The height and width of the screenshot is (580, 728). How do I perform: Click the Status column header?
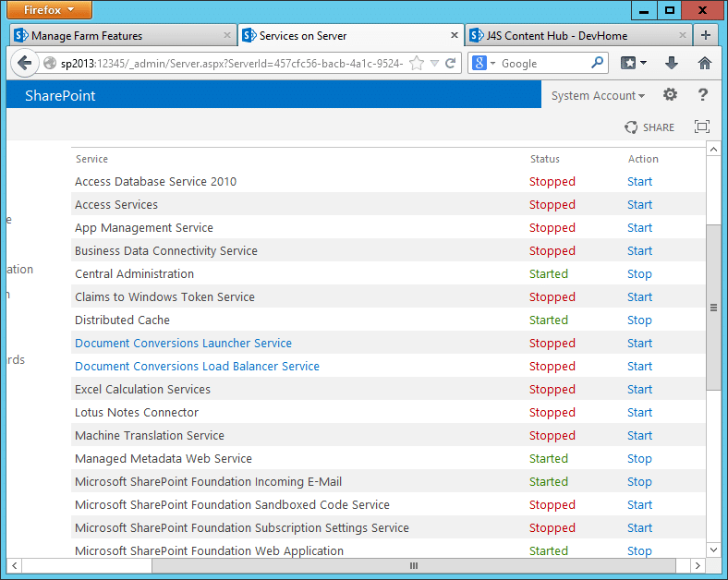(544, 159)
